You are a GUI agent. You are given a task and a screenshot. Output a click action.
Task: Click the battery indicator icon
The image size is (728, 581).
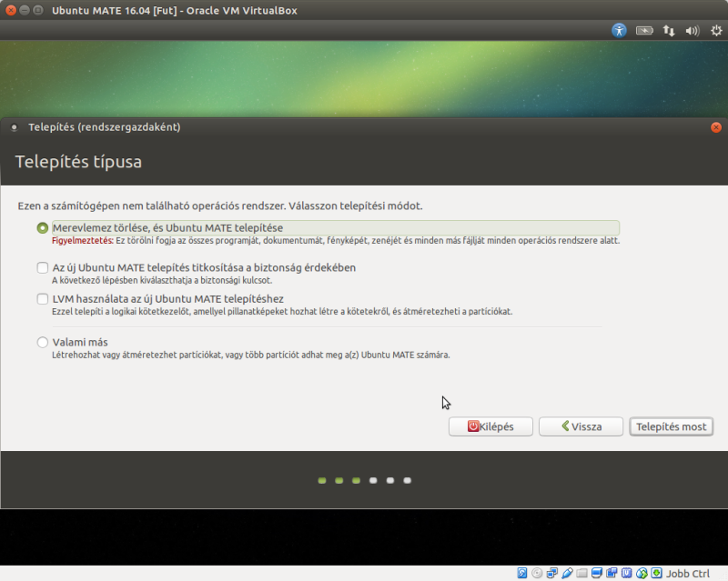tap(644, 31)
